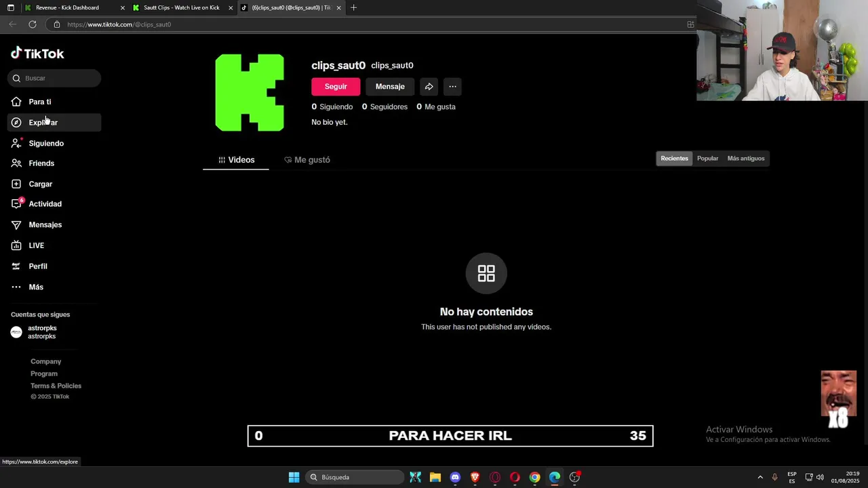Click 0 Siguiendo count
868x488 pixels.
pos(332,107)
